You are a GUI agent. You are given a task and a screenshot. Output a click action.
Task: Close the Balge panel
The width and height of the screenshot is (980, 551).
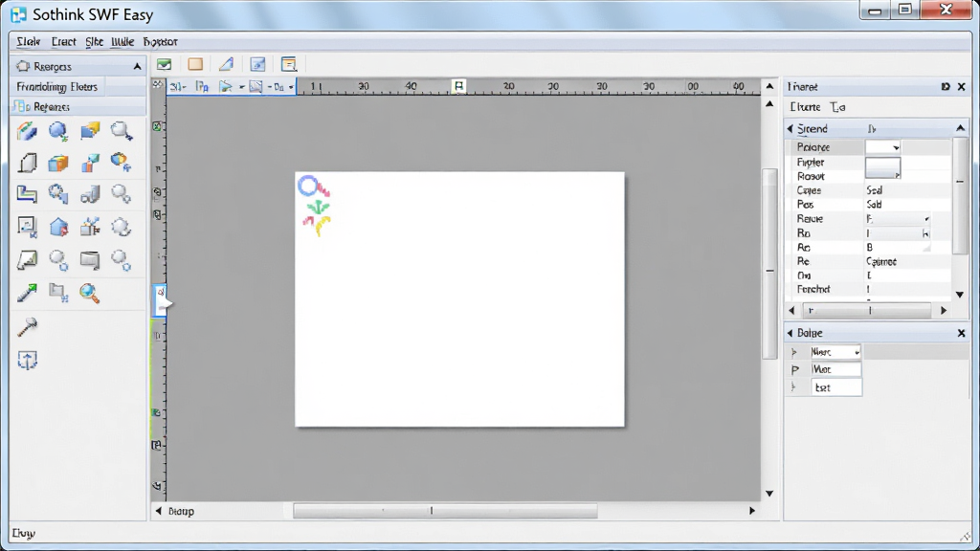(962, 334)
